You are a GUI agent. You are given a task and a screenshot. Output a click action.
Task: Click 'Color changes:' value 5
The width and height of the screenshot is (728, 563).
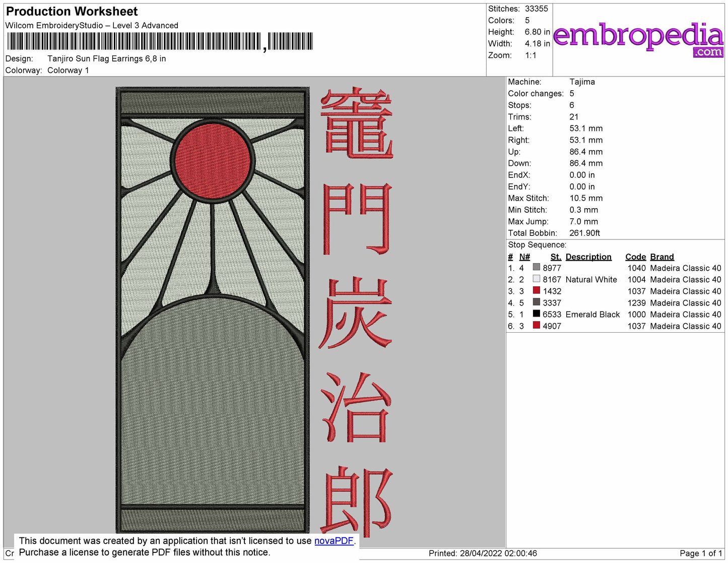(x=572, y=93)
